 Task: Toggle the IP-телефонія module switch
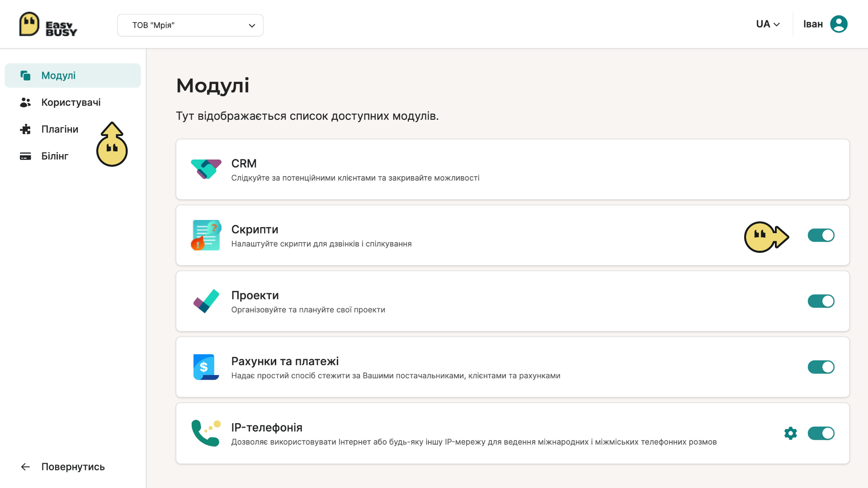click(821, 433)
